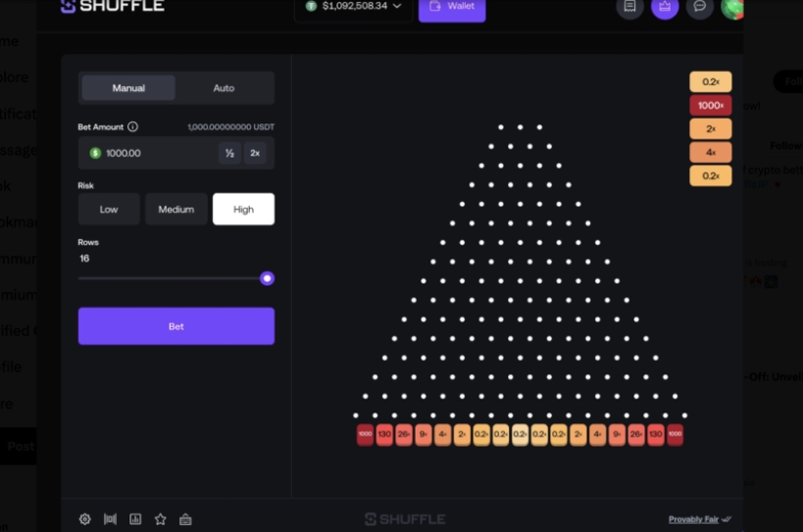
Task: Open game settings gear icon
Action: [85, 519]
